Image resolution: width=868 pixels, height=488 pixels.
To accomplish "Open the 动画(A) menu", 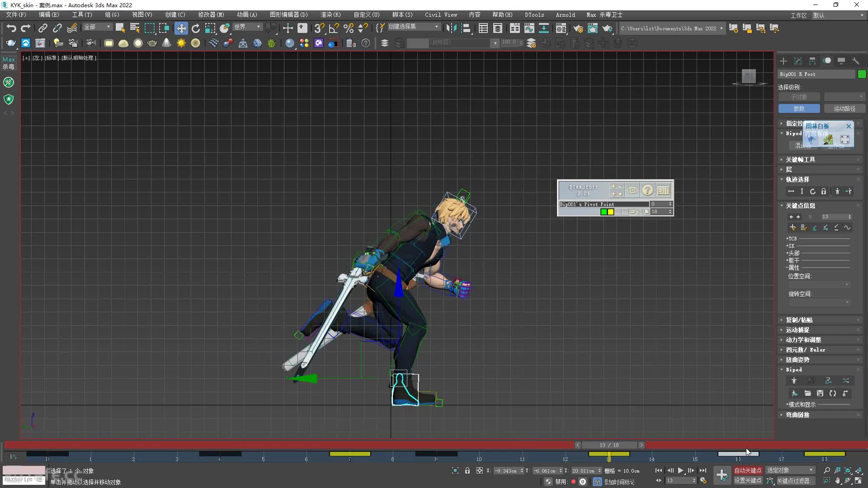I will click(x=247, y=14).
